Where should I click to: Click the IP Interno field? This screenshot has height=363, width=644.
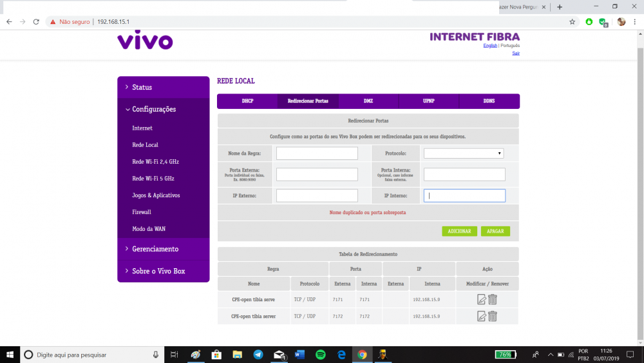coord(464,195)
